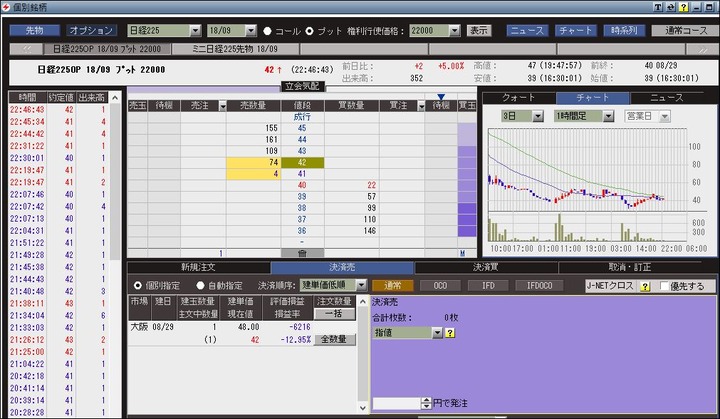Click the J-NETクロス button

coord(611,286)
